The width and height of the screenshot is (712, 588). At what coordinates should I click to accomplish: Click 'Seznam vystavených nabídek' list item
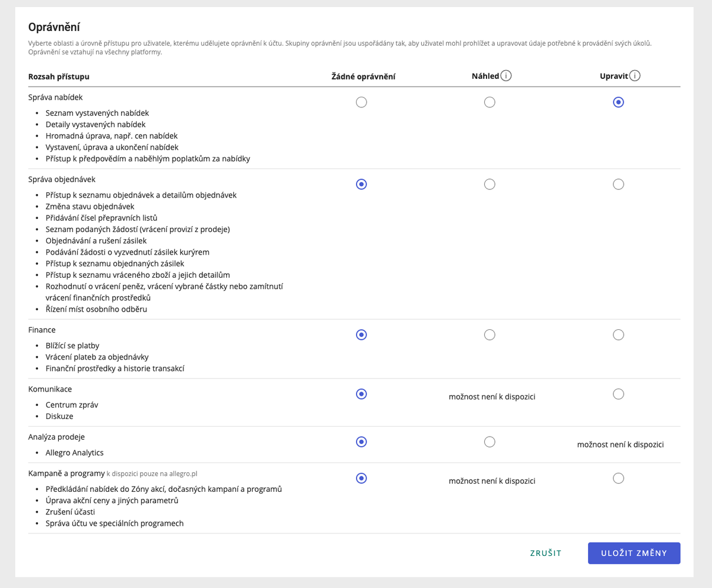(97, 113)
